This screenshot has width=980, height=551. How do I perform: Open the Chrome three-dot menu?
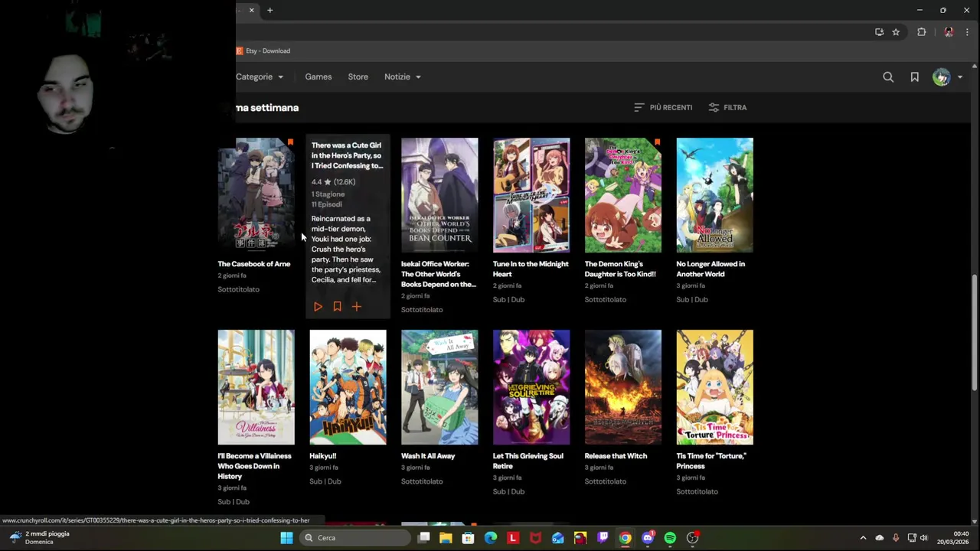coord(967,32)
